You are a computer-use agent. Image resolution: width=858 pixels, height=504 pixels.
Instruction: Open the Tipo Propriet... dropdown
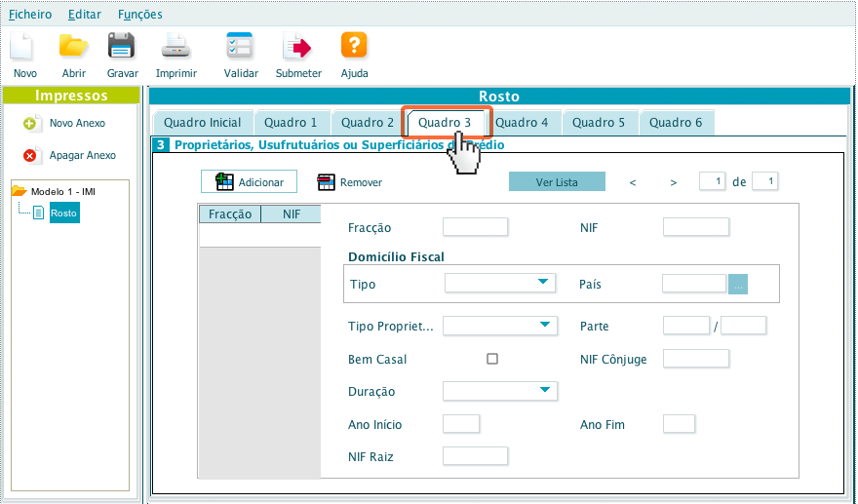tap(500, 326)
